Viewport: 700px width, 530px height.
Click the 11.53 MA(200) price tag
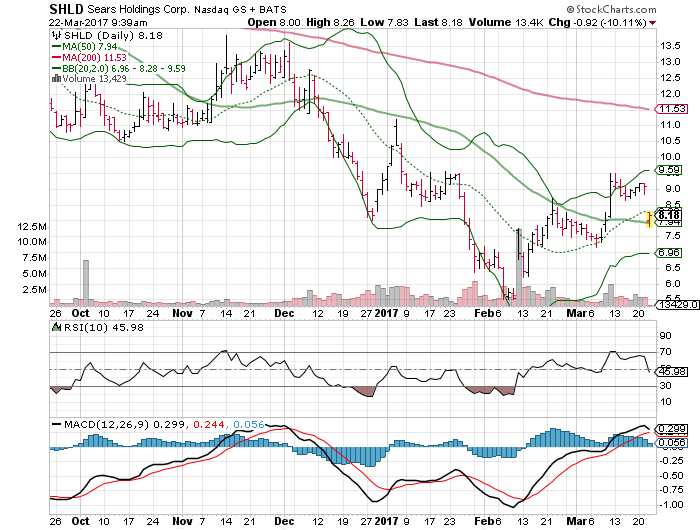pos(671,109)
